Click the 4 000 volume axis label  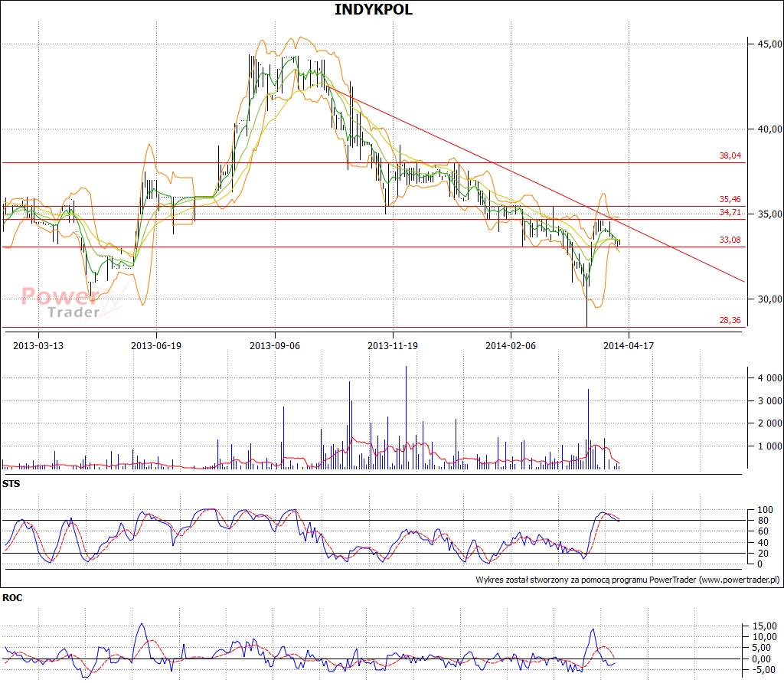click(770, 378)
